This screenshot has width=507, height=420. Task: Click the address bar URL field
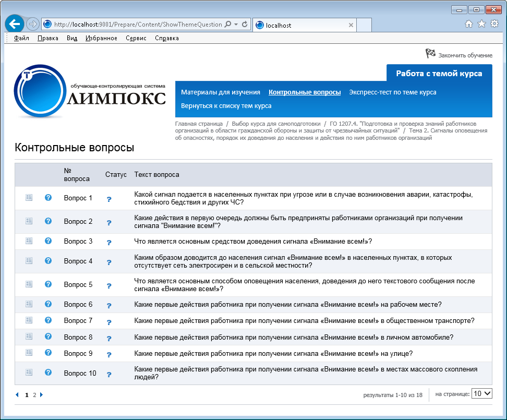138,25
